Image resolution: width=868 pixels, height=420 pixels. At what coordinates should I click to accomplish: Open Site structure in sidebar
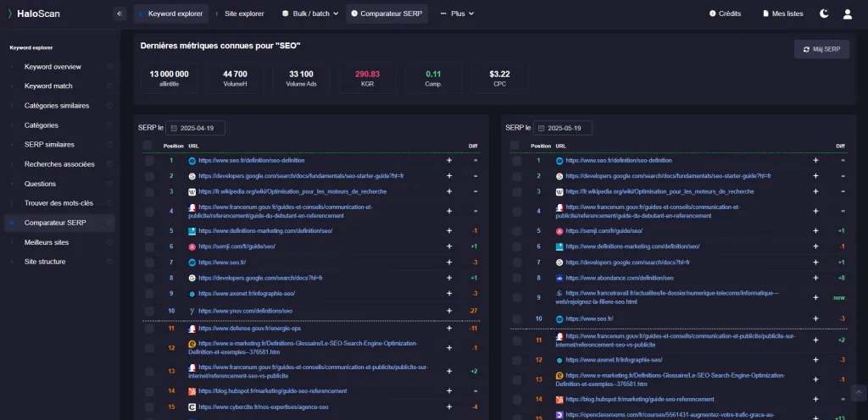pos(45,262)
